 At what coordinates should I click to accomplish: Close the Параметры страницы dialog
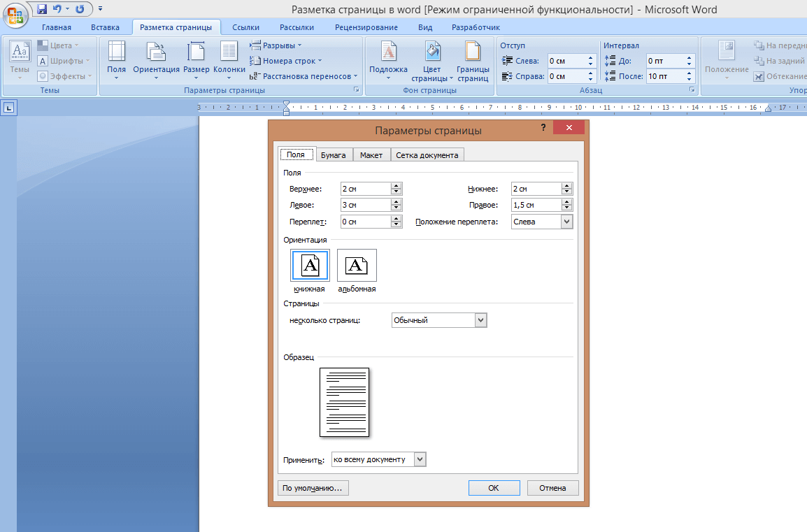(x=569, y=128)
